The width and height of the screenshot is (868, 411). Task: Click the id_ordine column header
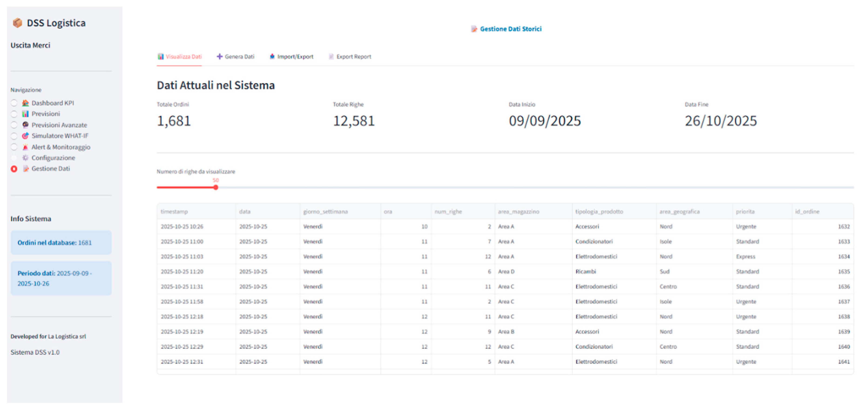(807, 211)
